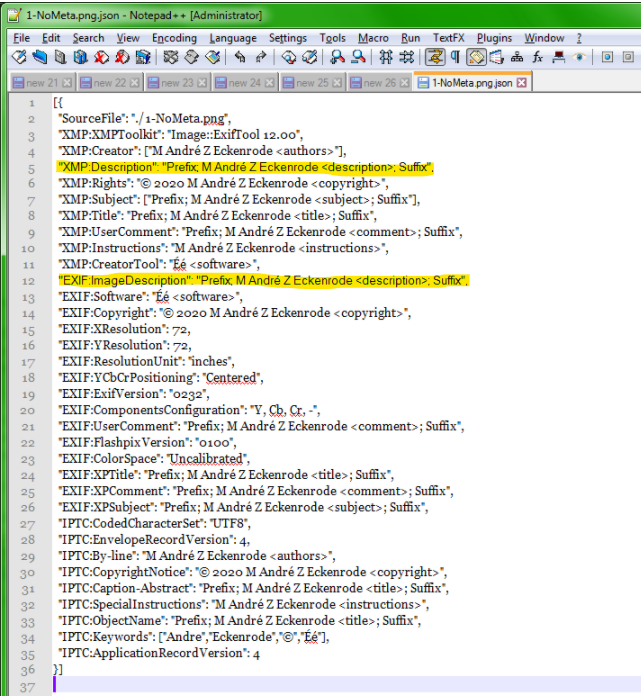The height and width of the screenshot is (696, 641).
Task: Click the Cut toolbar icon
Action: pyautogui.click(x=171, y=57)
